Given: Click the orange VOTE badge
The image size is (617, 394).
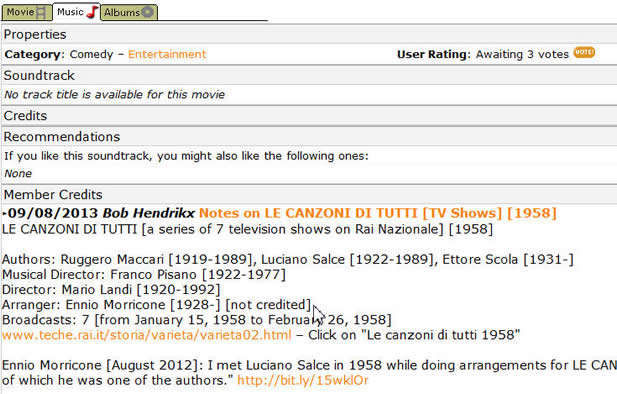Looking at the screenshot, I should (x=584, y=52).
